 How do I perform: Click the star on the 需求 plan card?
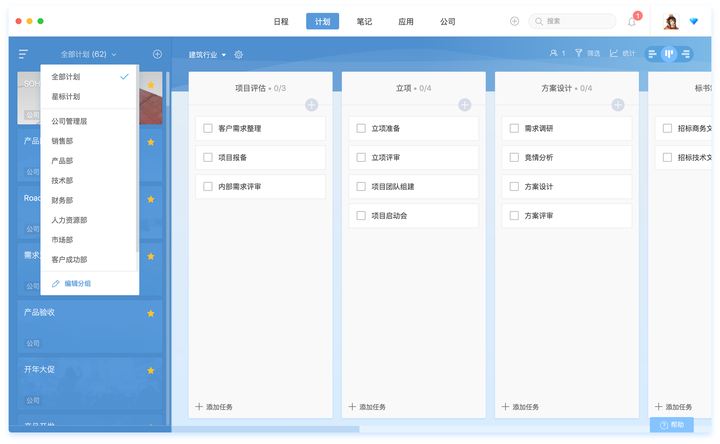151,256
